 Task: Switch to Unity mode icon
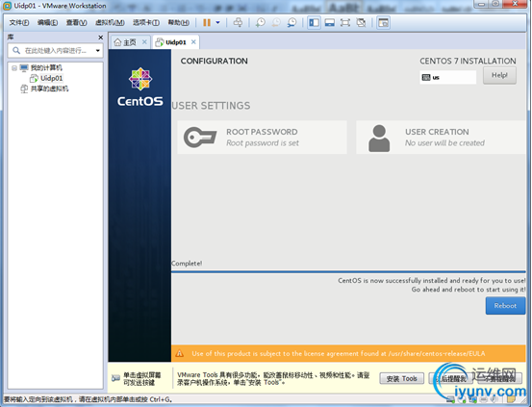[x=361, y=22]
